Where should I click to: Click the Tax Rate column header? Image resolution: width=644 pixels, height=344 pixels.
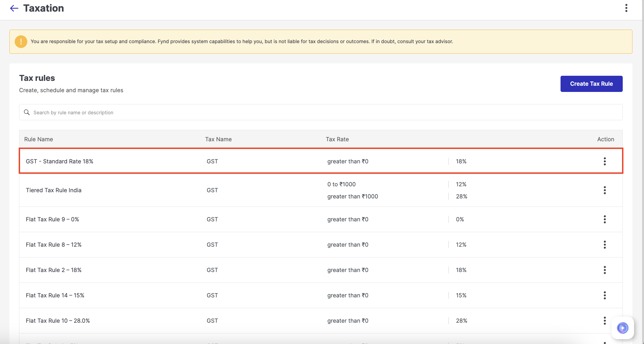click(337, 139)
